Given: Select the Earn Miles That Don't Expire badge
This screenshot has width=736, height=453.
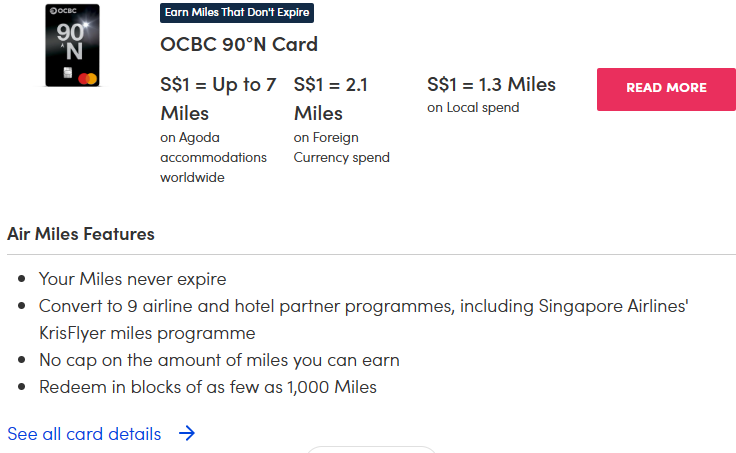Looking at the screenshot, I should pyautogui.click(x=237, y=13).
